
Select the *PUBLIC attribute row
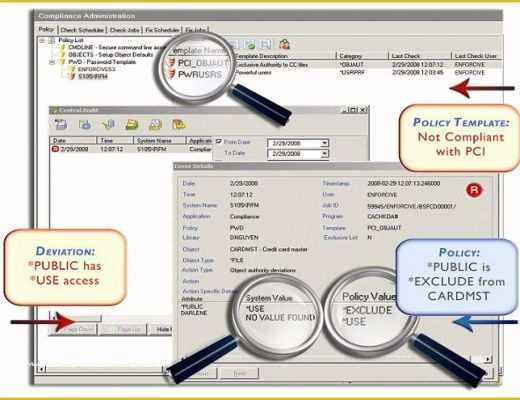192,306
